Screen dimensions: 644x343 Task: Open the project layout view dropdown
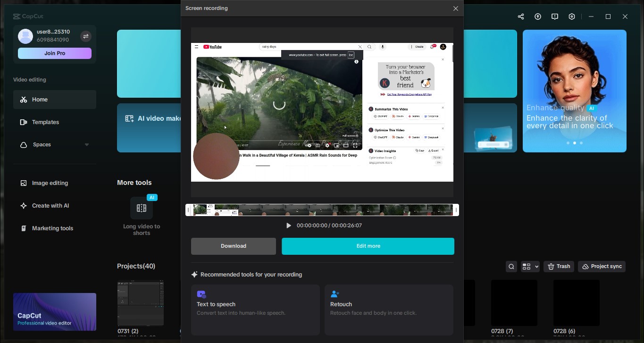pyautogui.click(x=530, y=267)
